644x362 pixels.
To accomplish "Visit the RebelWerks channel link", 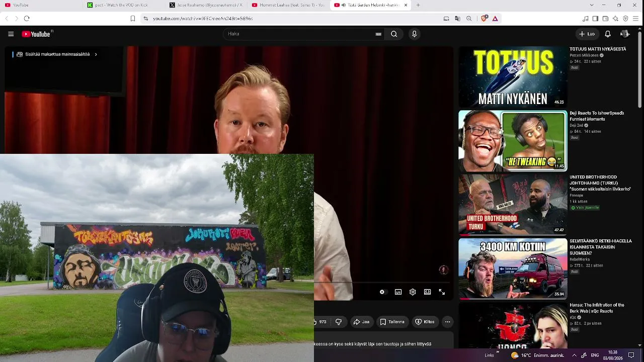I will [x=579, y=259].
